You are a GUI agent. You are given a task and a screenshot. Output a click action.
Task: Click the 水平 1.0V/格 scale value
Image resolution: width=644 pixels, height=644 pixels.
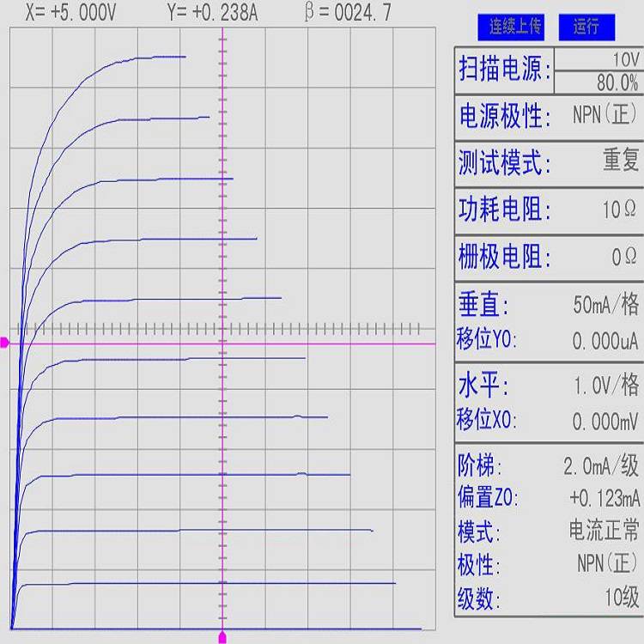point(605,385)
